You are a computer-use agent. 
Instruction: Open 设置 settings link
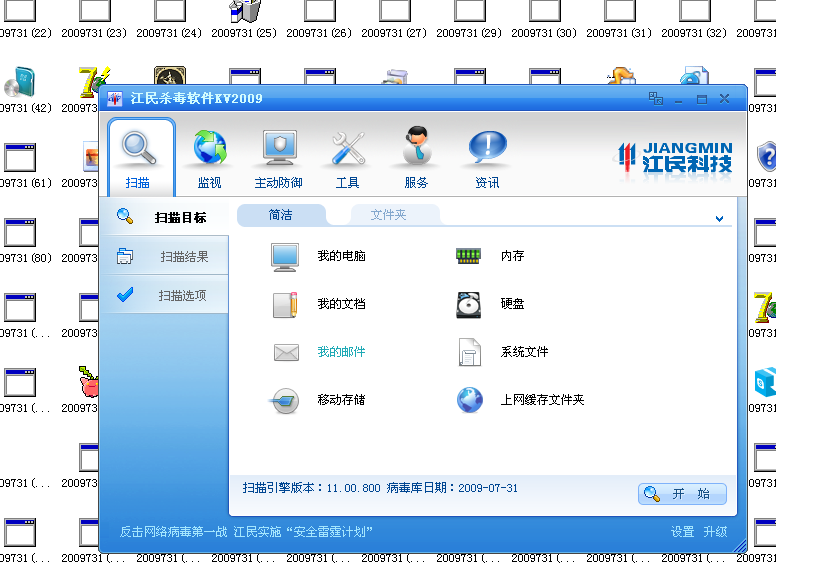tap(682, 532)
